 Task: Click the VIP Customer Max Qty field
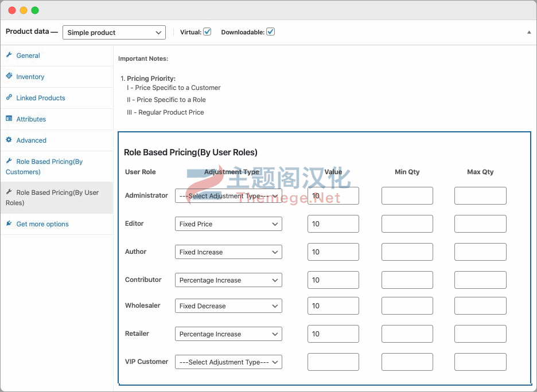point(481,362)
